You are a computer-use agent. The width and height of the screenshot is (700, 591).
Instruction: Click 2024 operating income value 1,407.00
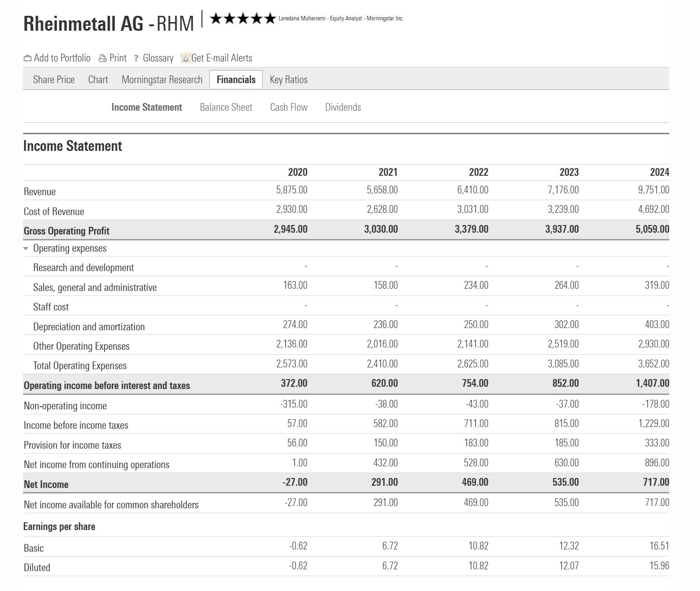click(653, 383)
